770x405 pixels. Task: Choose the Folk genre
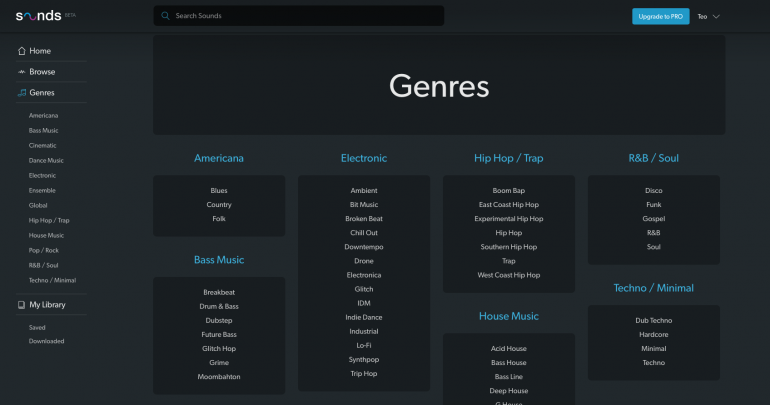pos(219,219)
